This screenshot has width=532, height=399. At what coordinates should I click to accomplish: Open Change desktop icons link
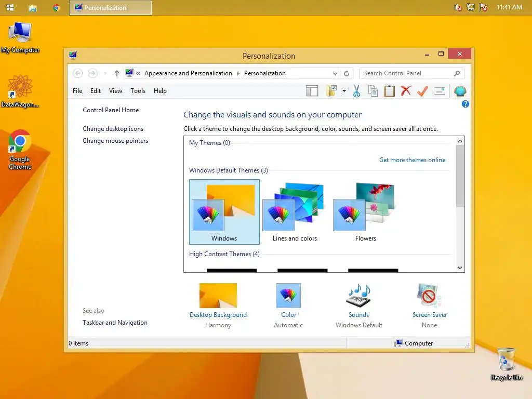[113, 129]
